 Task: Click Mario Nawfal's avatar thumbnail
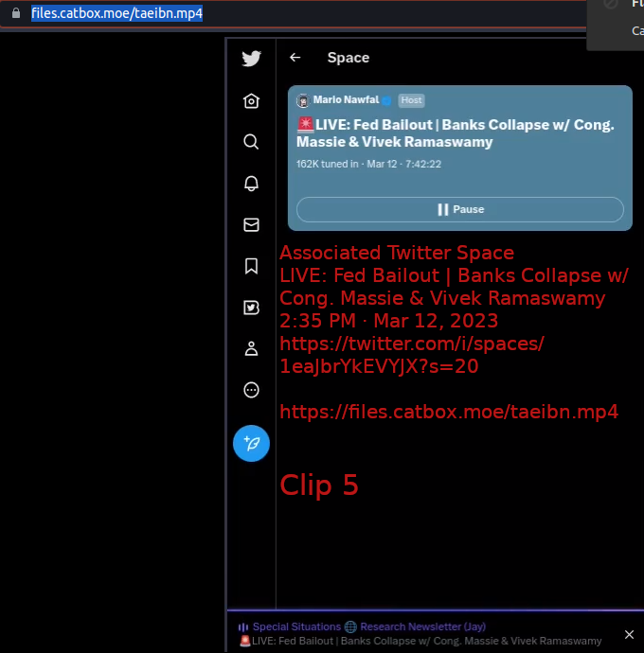tap(303, 100)
